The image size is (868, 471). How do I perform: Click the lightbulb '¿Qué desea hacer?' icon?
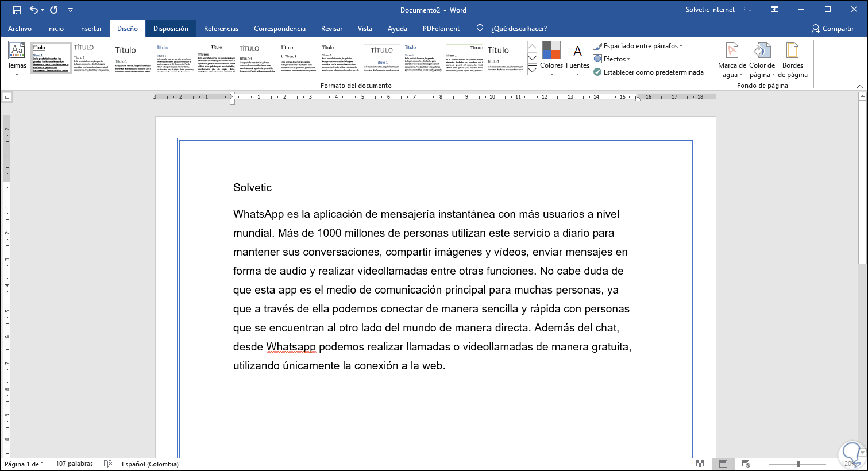480,29
